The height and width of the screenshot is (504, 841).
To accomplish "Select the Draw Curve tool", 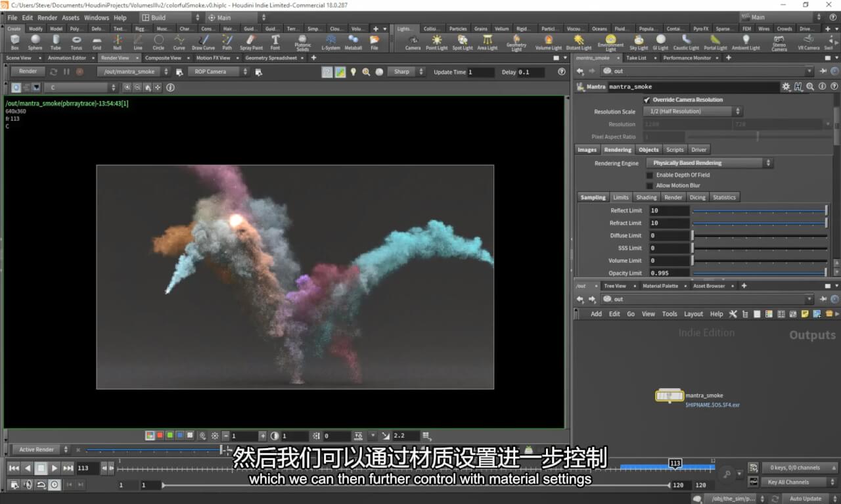I will (x=203, y=43).
